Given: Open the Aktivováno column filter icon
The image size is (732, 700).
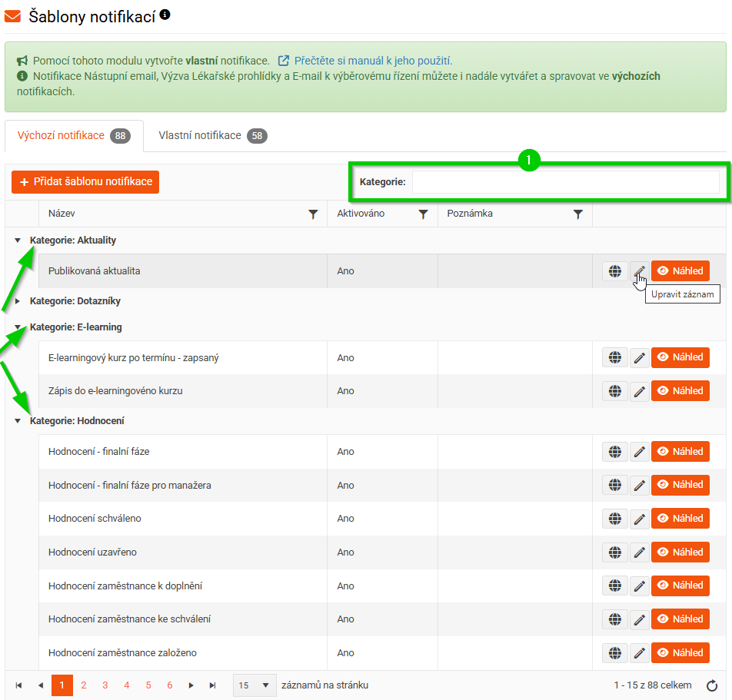Looking at the screenshot, I should 423,214.
